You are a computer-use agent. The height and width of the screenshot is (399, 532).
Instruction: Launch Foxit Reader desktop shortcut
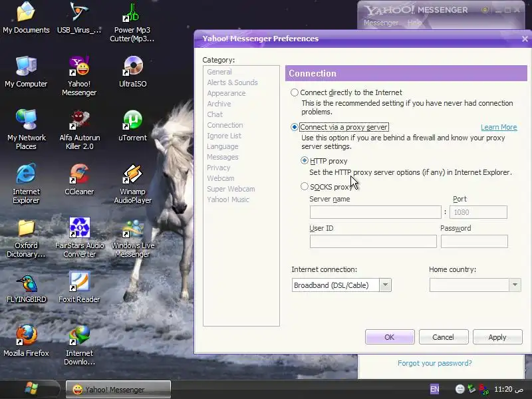(79, 288)
